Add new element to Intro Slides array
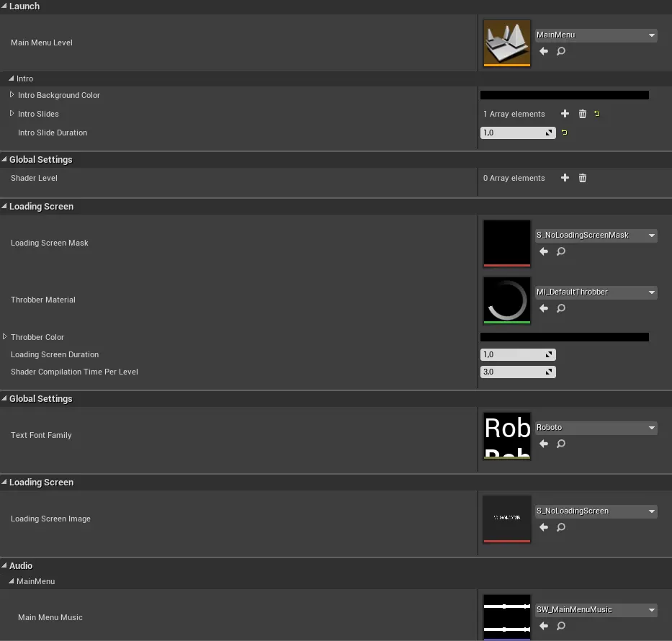This screenshot has height=641, width=672. [x=565, y=114]
